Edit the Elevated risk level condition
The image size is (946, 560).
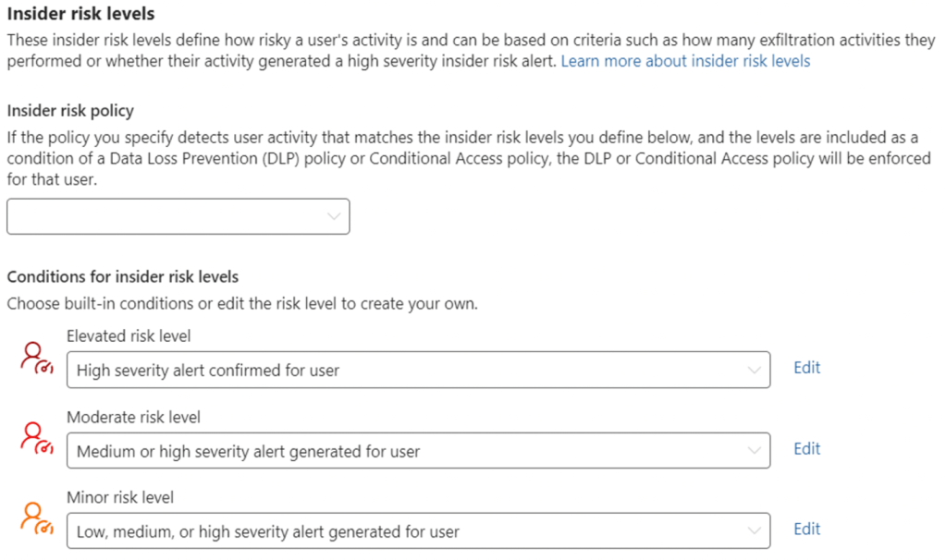[806, 368]
